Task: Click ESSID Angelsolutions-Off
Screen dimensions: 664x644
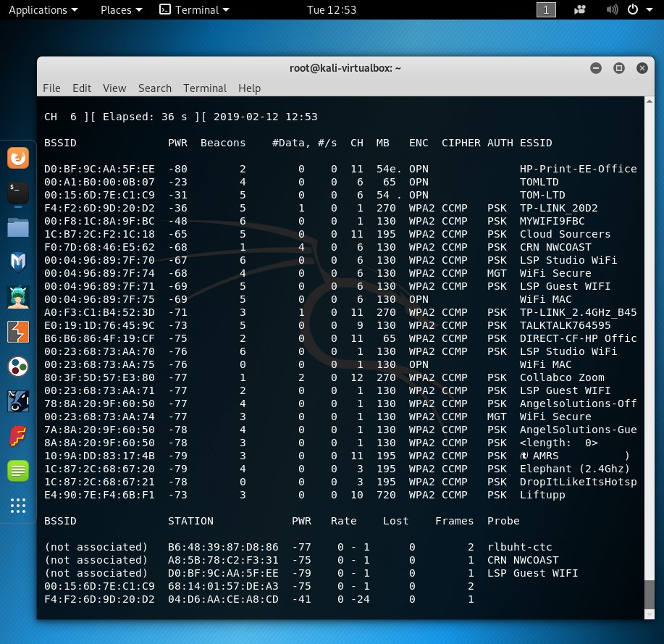Action: 579,403
